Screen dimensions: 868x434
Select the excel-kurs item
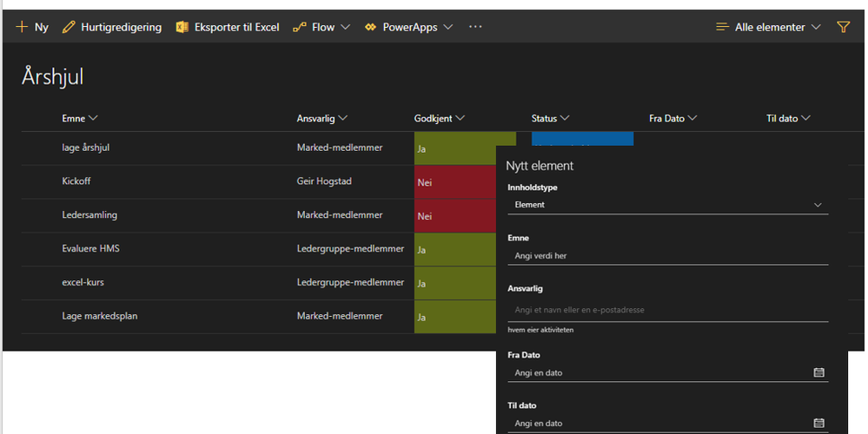(83, 282)
